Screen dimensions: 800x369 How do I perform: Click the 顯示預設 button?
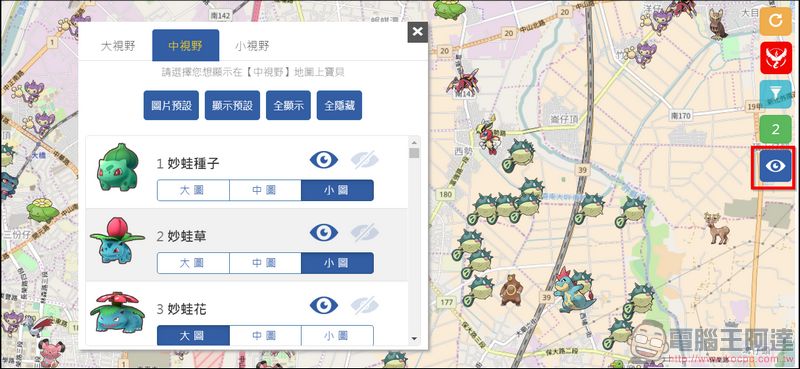click(x=232, y=106)
